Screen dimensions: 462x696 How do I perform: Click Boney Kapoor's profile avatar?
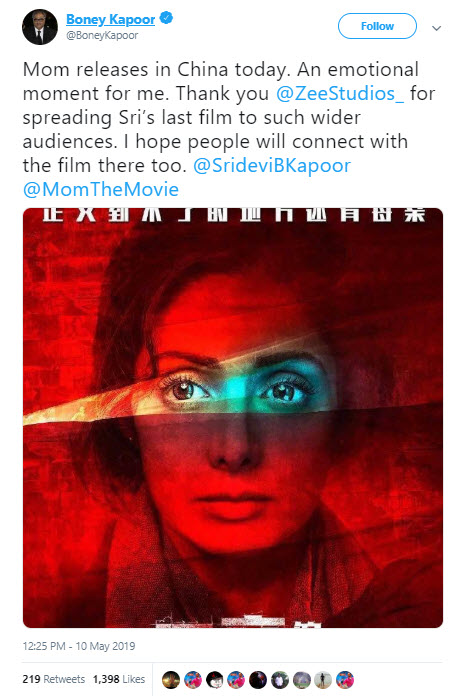tap(40, 27)
